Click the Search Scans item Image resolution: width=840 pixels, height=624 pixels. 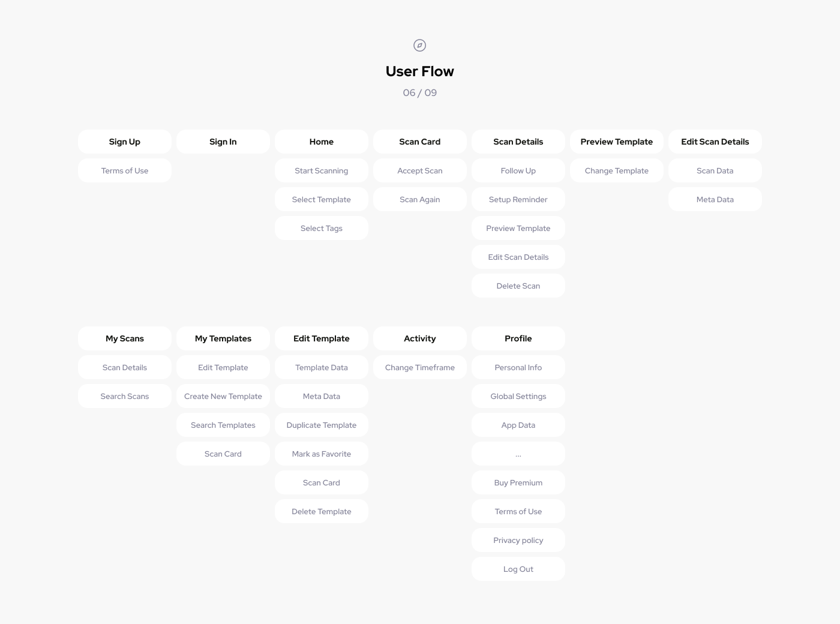(125, 396)
